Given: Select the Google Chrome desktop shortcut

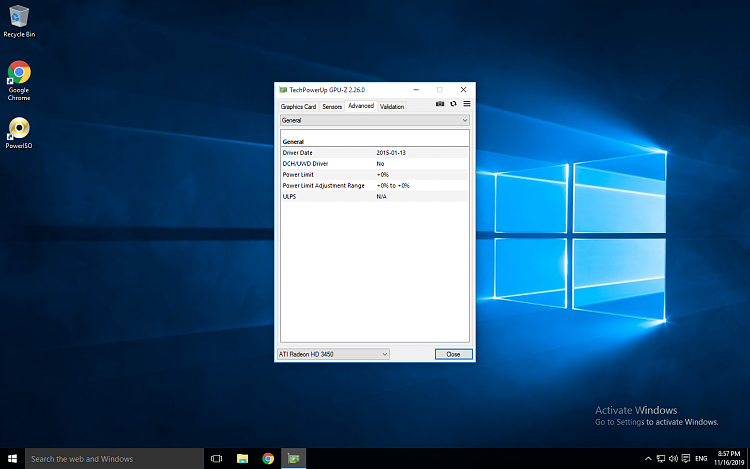Looking at the screenshot, I should tap(19, 81).
